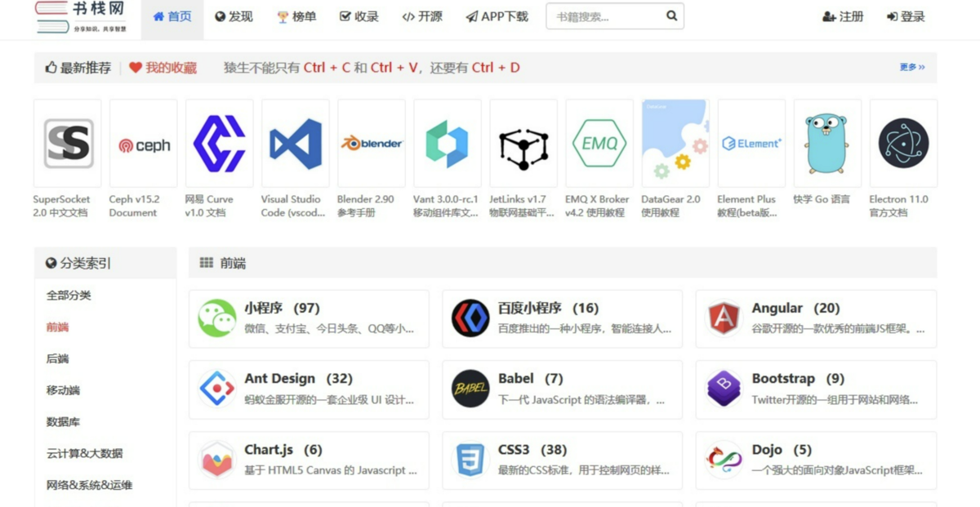Viewport: 980px width, 507px height.
Task: Open the APP下载 page
Action: [x=497, y=15]
